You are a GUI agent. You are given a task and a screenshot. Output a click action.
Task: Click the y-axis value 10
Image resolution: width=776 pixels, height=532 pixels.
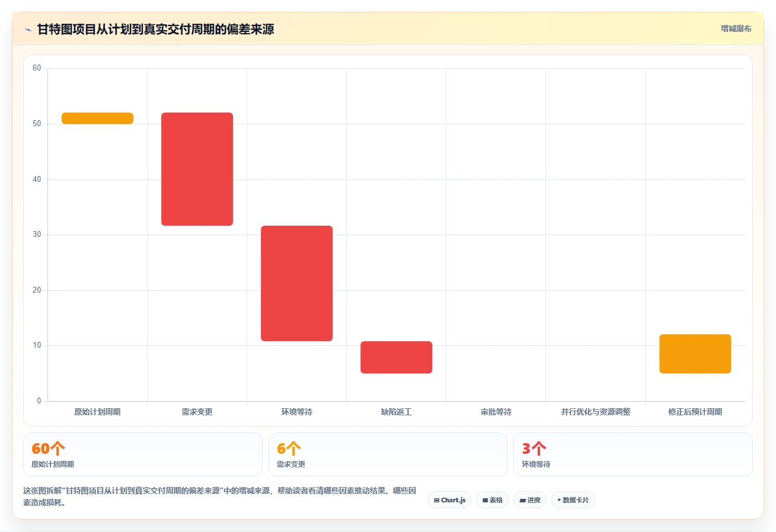[x=37, y=345]
